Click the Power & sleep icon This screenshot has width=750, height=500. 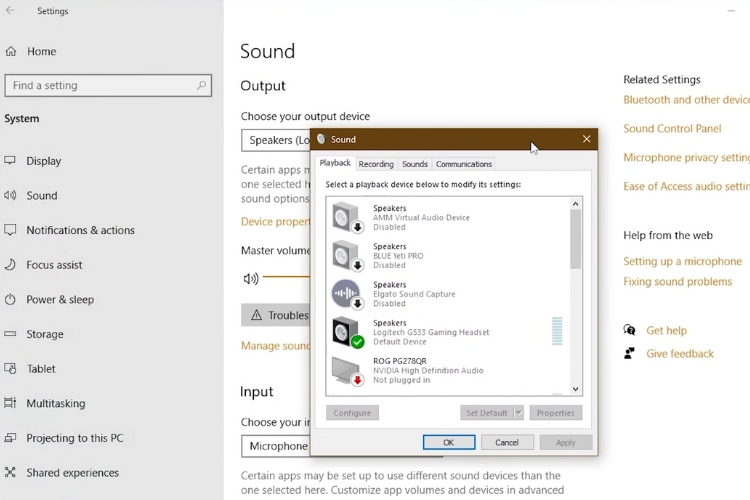[x=10, y=300]
